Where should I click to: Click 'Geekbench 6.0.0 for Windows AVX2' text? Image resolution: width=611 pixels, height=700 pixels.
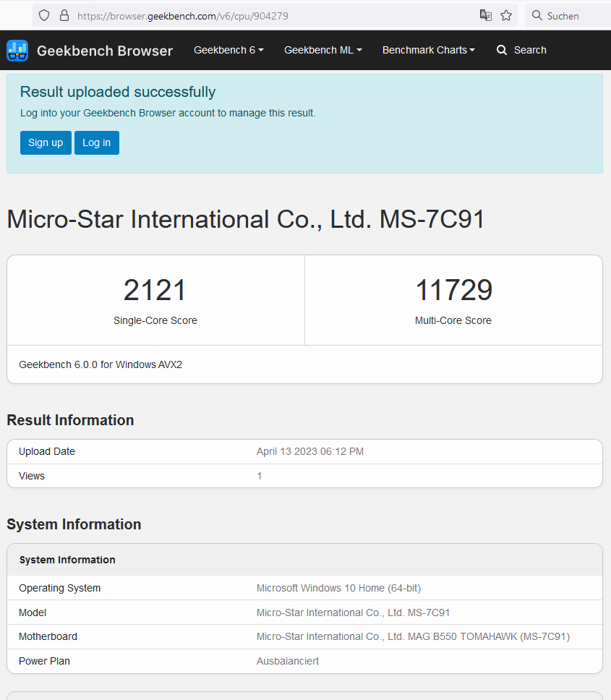(101, 364)
